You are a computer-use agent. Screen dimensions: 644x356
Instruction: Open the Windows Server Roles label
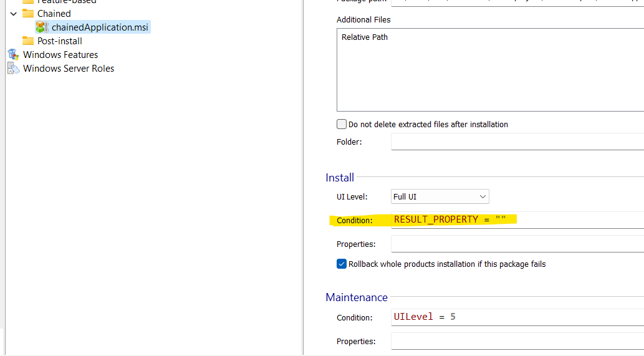69,68
